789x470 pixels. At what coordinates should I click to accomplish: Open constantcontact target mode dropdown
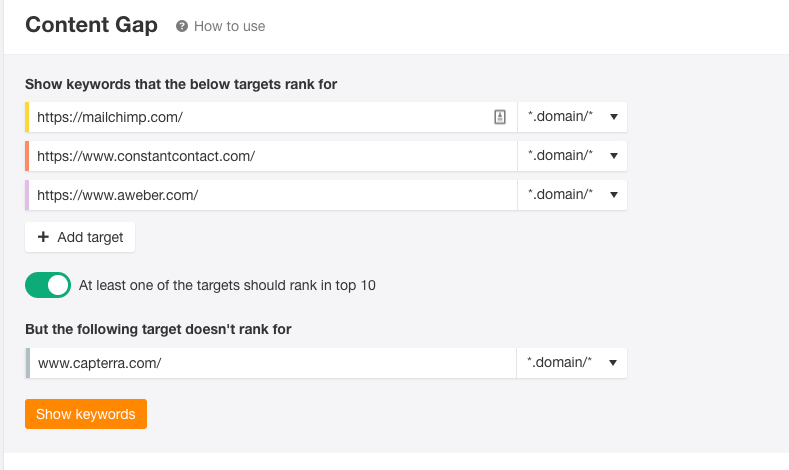[x=573, y=156]
